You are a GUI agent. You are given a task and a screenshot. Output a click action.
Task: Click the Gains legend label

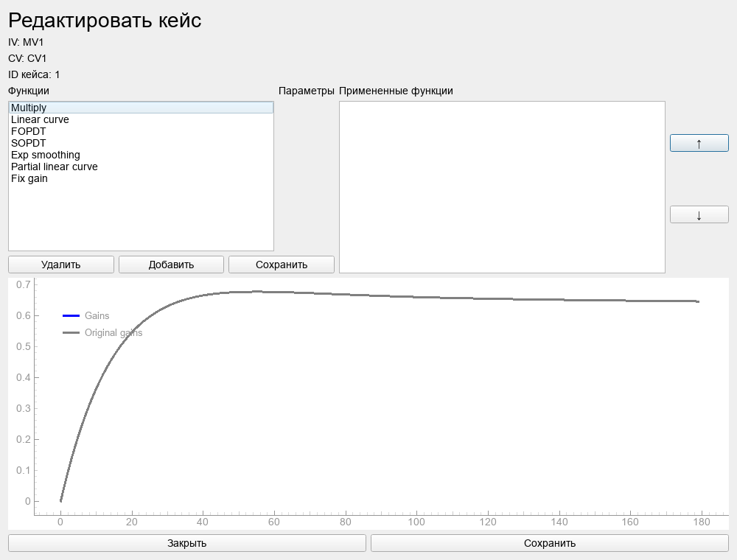point(97,315)
